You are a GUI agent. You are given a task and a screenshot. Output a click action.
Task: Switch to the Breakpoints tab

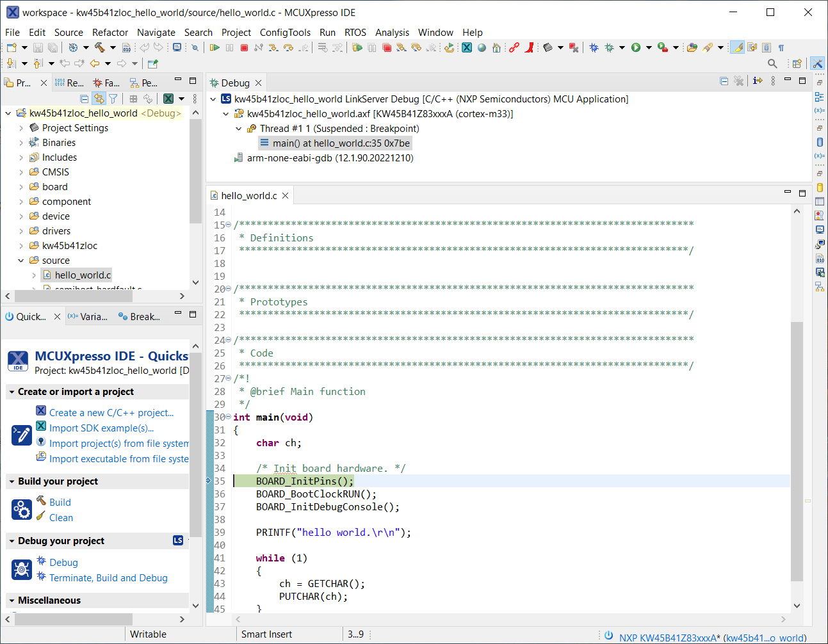click(139, 316)
